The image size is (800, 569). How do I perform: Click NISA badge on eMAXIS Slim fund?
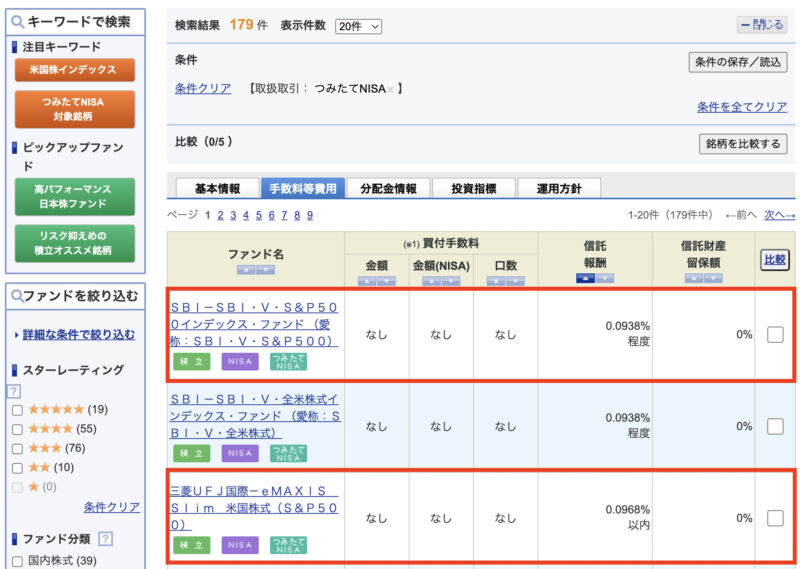pos(240,545)
